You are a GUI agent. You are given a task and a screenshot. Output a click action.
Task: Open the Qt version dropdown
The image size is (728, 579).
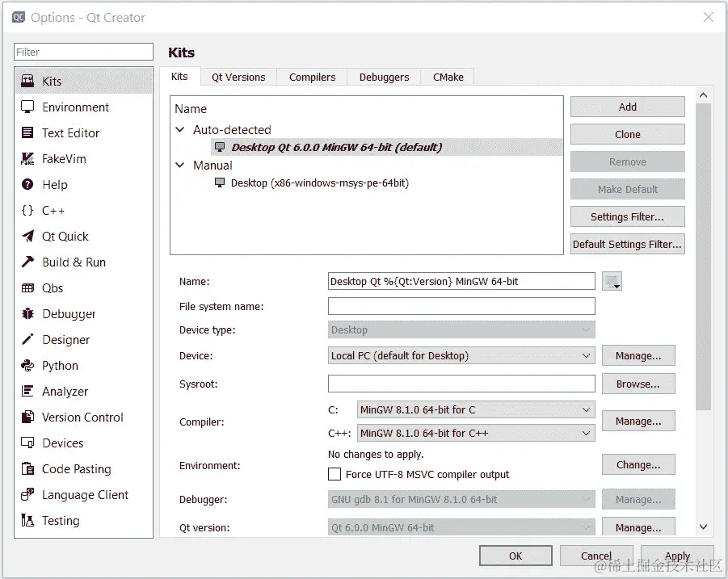[x=461, y=527]
